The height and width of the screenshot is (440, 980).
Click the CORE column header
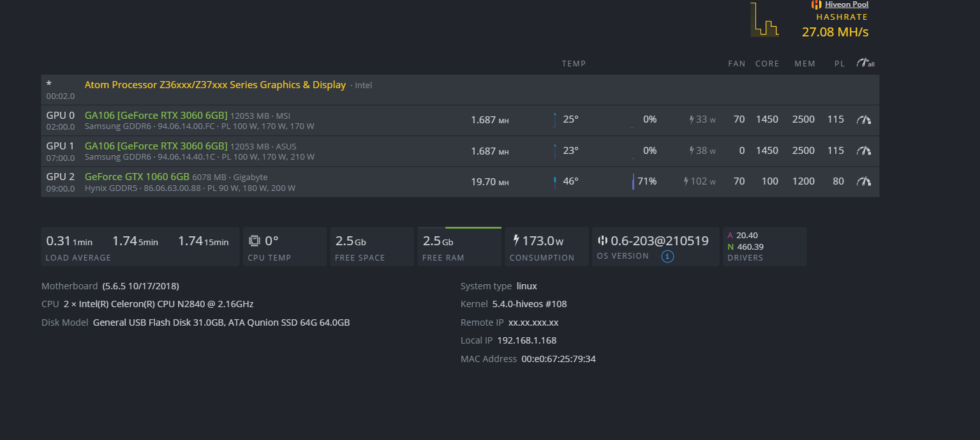tap(767, 64)
